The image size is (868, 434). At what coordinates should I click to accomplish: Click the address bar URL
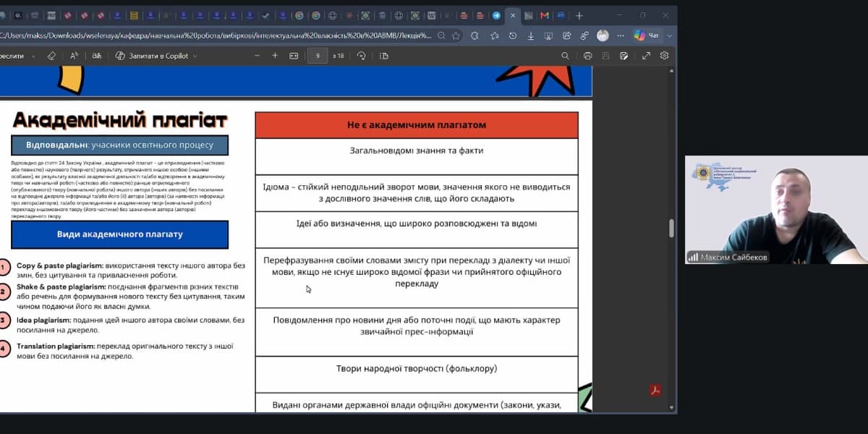pyautogui.click(x=215, y=35)
